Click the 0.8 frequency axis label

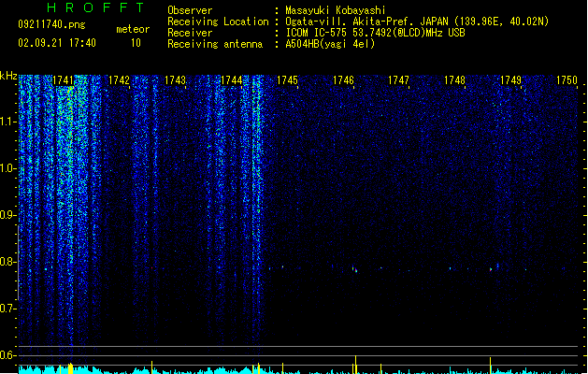pyautogui.click(x=7, y=262)
